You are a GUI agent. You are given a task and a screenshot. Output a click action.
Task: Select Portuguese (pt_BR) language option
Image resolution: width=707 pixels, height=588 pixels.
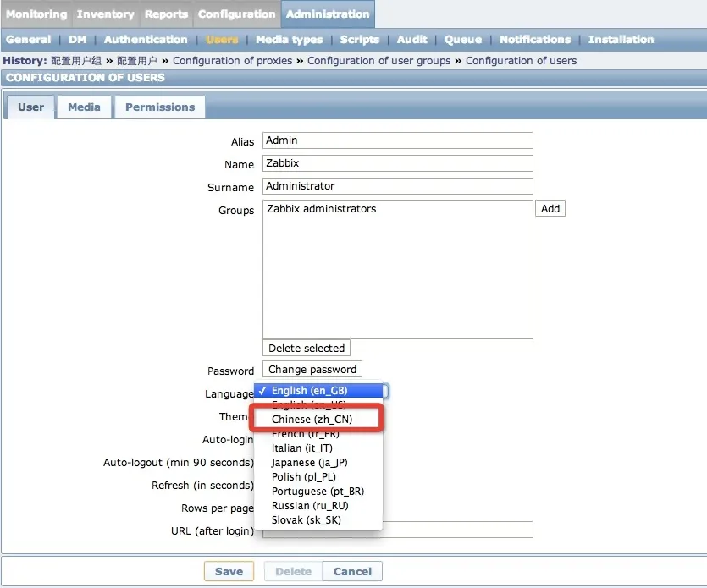point(318,491)
